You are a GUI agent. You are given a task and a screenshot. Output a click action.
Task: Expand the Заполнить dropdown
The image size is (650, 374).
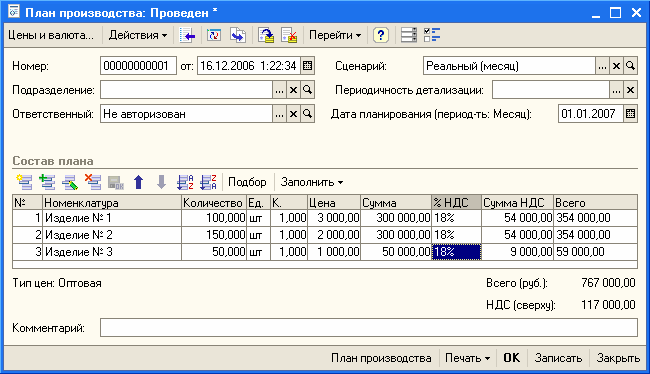(x=312, y=182)
